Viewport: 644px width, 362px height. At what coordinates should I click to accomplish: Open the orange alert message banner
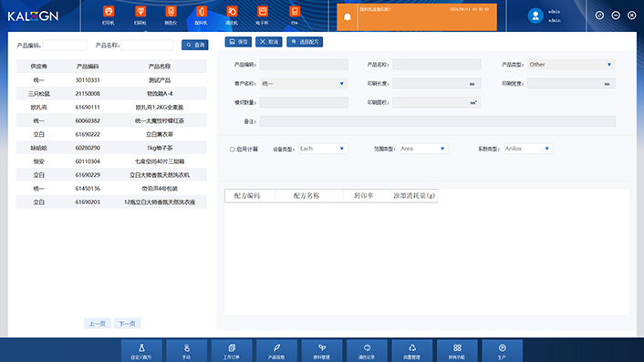[417, 17]
